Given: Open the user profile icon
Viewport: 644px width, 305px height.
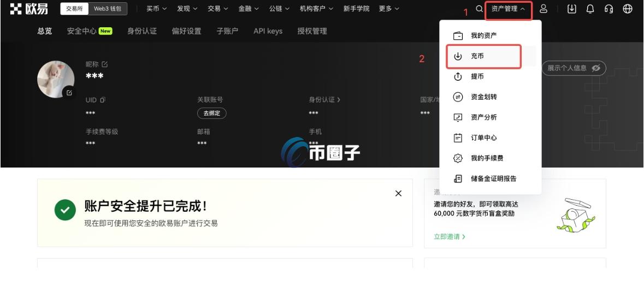Looking at the screenshot, I should click(543, 9).
